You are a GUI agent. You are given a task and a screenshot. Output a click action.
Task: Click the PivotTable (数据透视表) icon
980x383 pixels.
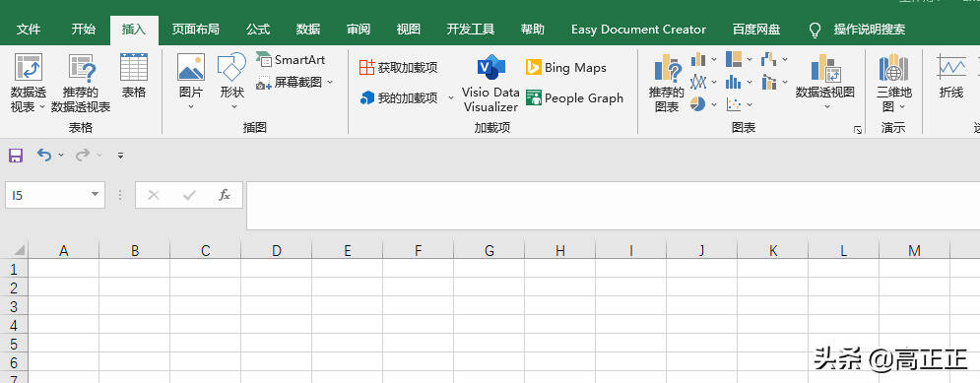click(29, 67)
